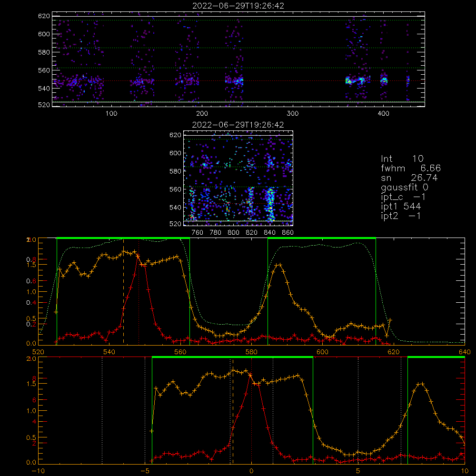Click x-axis label 520 in profile plot
Image resolution: width=476 pixels, height=476 pixels.
pyautogui.click(x=38, y=352)
